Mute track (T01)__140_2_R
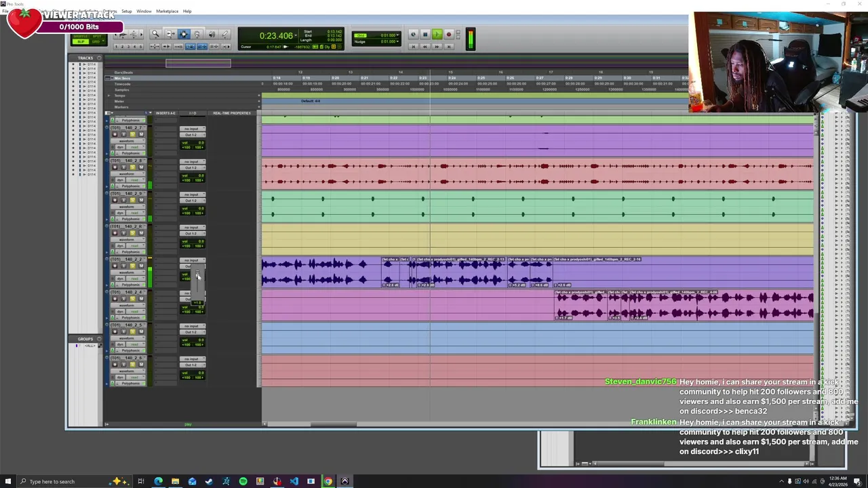Screen dimensions: 868x488 141,233
